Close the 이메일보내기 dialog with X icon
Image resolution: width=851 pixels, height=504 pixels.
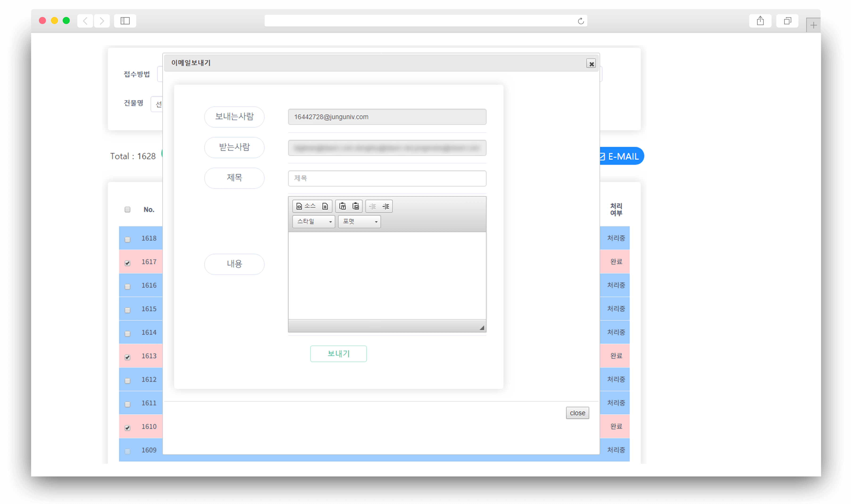coord(591,64)
